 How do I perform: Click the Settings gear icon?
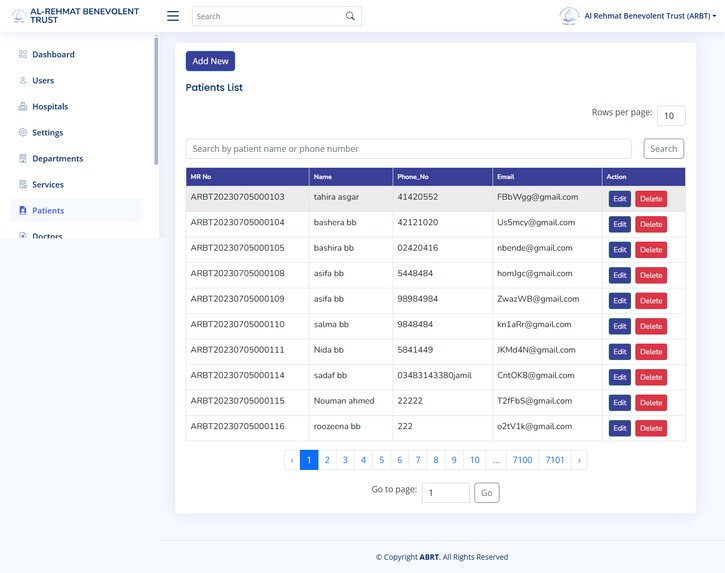coord(23,132)
